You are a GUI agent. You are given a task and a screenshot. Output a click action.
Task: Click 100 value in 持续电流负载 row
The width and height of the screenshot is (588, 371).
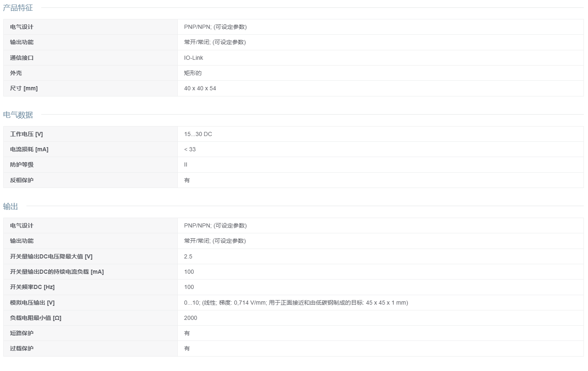point(189,272)
